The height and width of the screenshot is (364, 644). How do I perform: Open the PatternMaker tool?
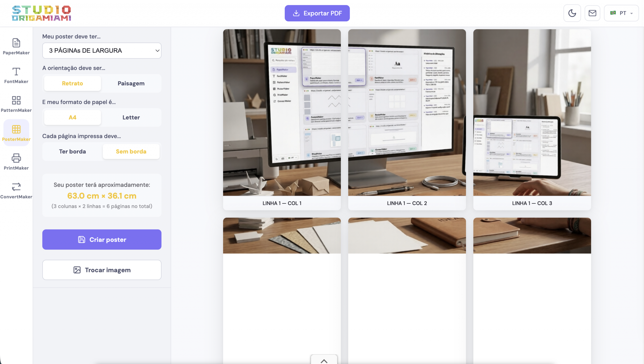[16, 104]
